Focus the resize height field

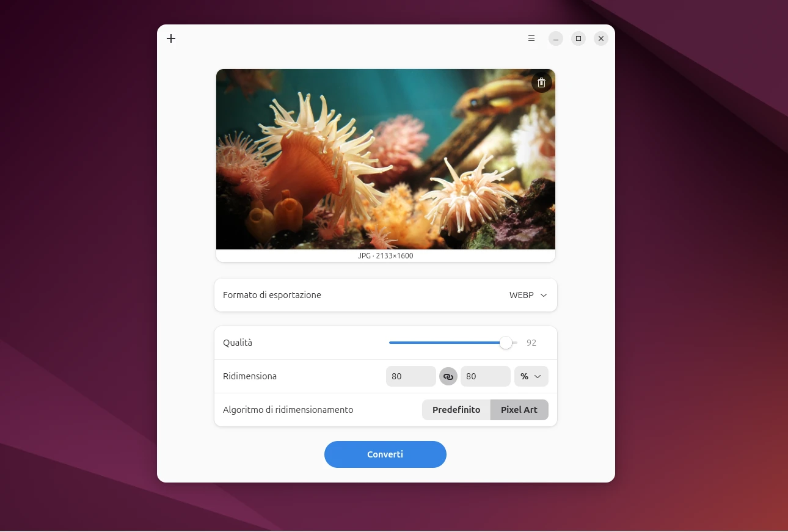click(485, 376)
